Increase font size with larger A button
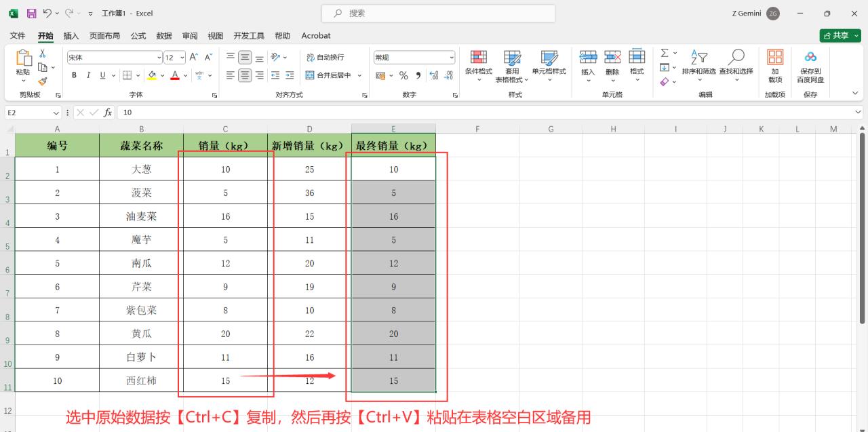This screenshot has width=868, height=432. (x=194, y=58)
